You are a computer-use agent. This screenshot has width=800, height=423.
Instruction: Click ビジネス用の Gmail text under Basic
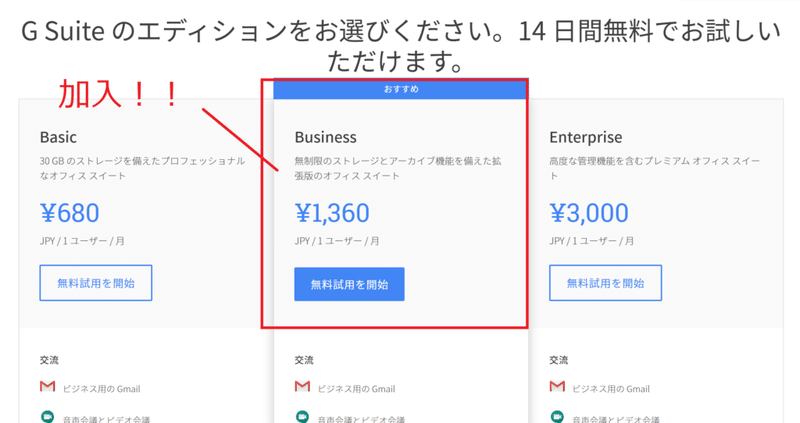[103, 389]
